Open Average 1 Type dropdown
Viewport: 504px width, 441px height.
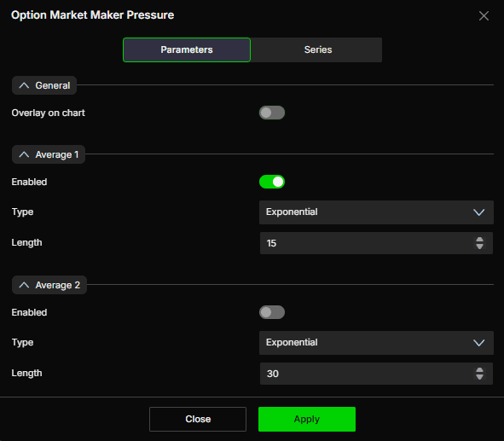[x=376, y=212]
